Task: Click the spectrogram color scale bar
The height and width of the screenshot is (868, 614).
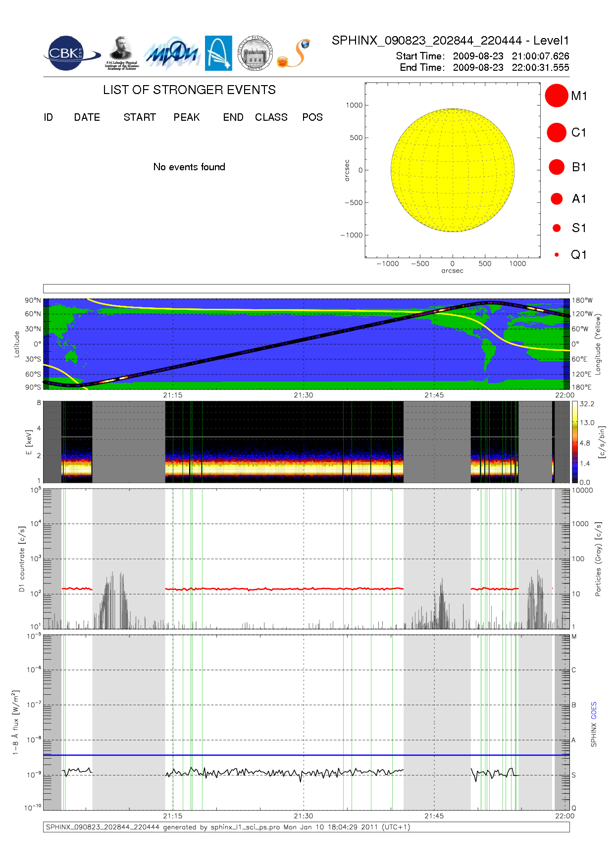Action: [x=574, y=442]
